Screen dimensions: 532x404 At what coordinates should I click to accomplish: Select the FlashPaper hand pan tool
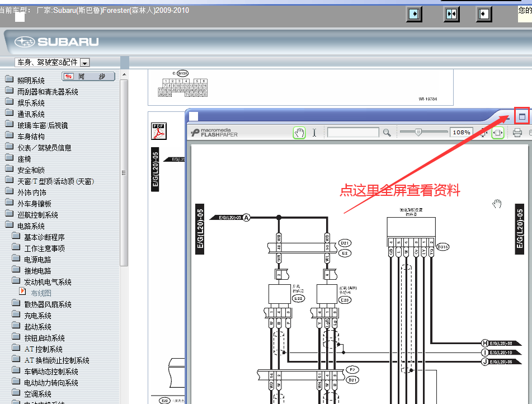[299, 133]
